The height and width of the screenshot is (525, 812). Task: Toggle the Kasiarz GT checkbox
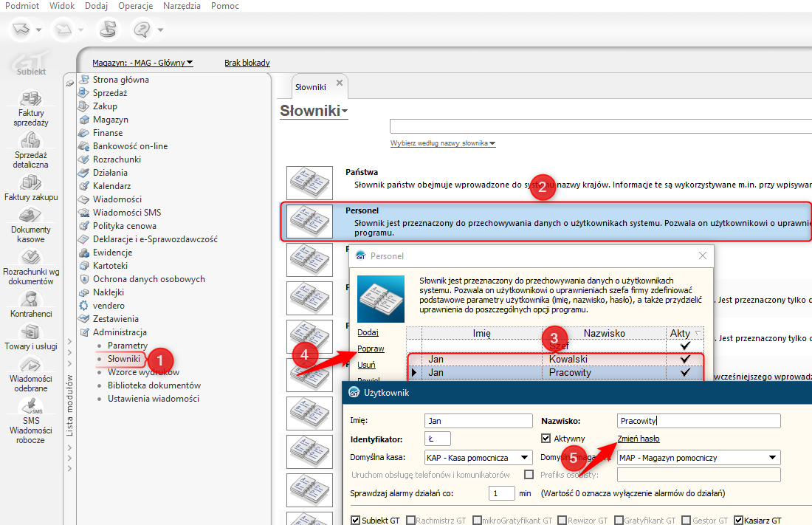[738, 520]
